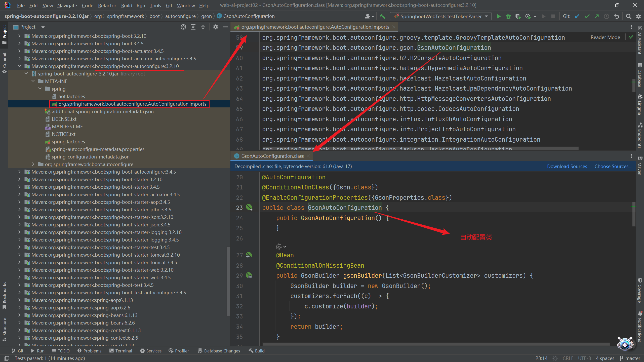Image resolution: width=644 pixels, height=362 pixels.
Task: Expand the org.springframework.boot.autoconfigure package node
Action: 33,164
